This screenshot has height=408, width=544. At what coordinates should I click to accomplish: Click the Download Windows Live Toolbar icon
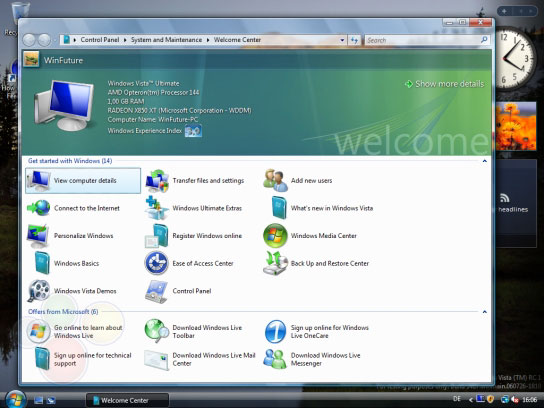click(x=157, y=331)
